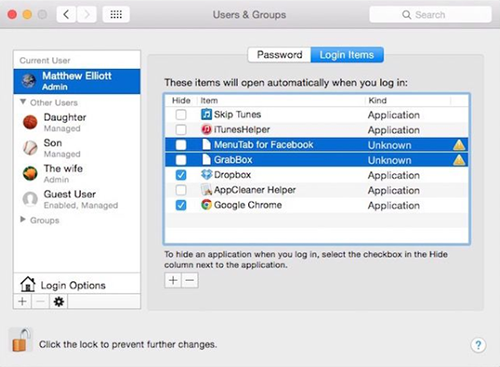
Task: Select Matthew Elliott admin user
Action: (77, 81)
